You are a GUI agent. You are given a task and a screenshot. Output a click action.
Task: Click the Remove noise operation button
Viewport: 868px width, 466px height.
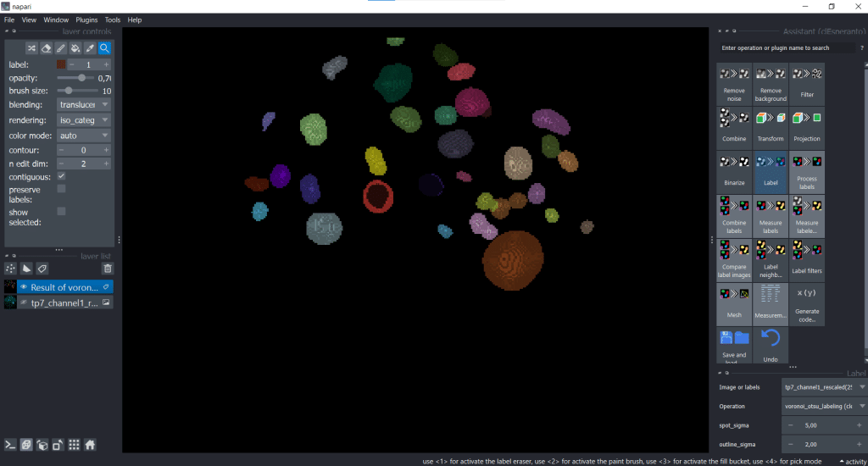point(733,83)
